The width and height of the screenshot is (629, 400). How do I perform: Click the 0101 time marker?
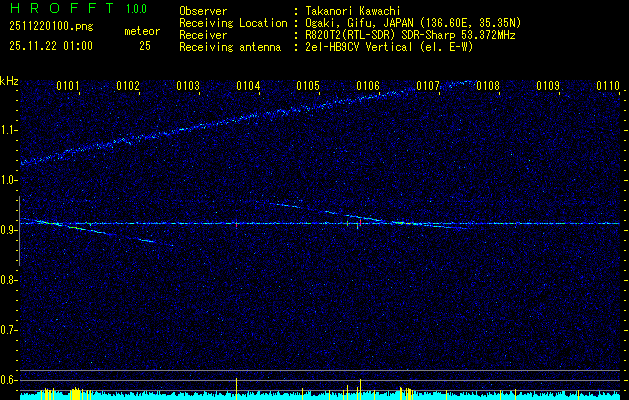click(x=68, y=87)
